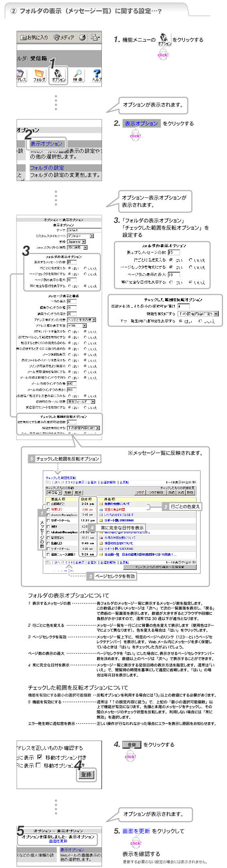Screen dimensions: 227x868
Task: Click 表示オプション link in step 2 screenshot
Action: tap(47, 143)
